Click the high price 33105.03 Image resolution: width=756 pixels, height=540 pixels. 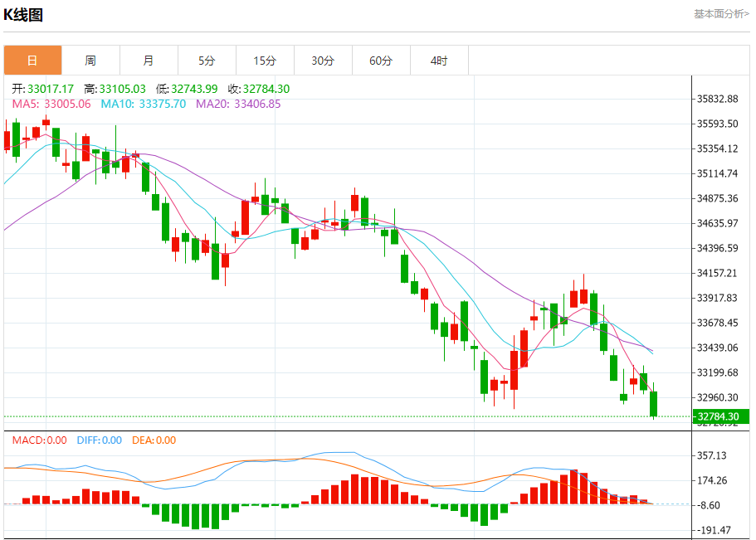[x=123, y=89]
